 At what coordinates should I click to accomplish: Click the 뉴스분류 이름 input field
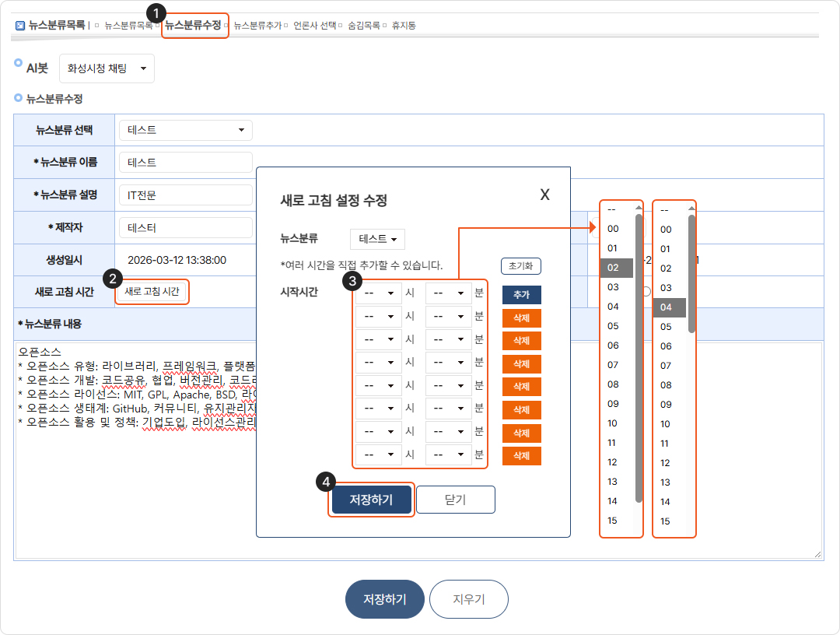[185, 162]
